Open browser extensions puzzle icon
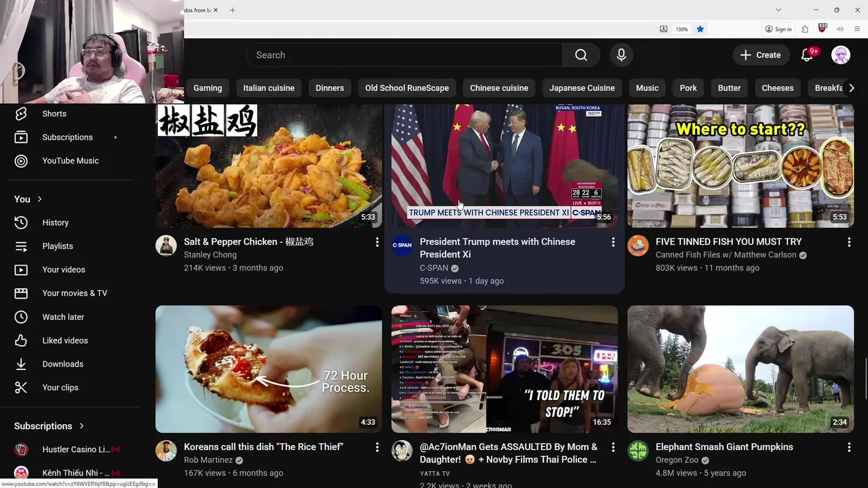868x488 pixels. click(x=805, y=29)
